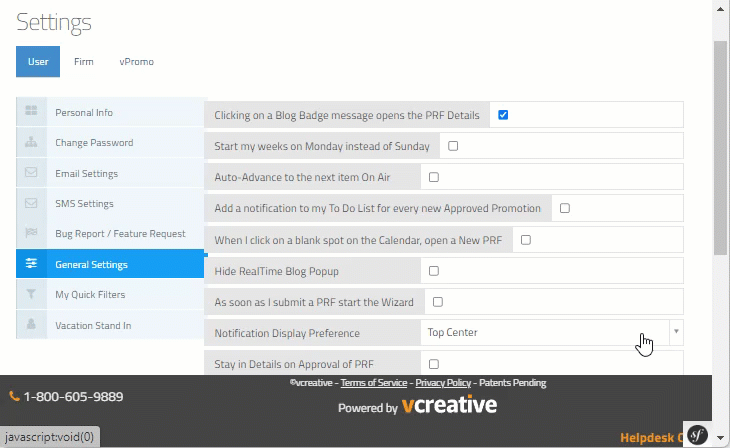This screenshot has width=730, height=448.
Task: Switch to the Firm tab
Action: tap(84, 61)
